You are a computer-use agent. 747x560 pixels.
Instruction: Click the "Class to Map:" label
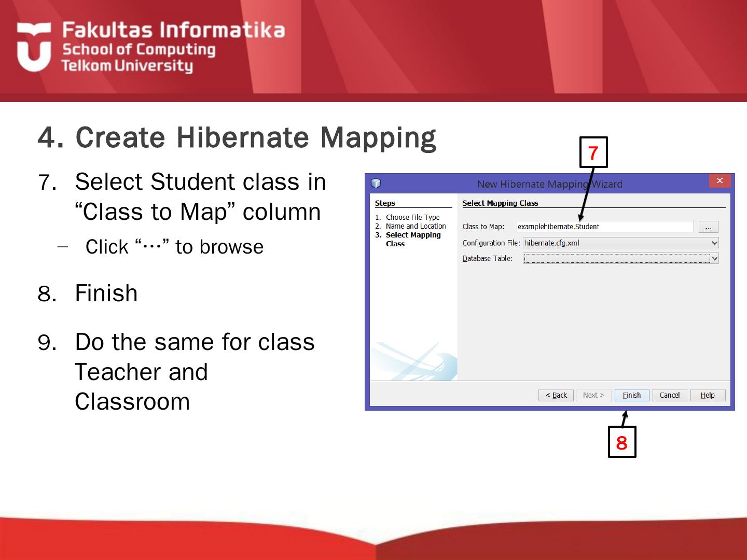click(483, 227)
